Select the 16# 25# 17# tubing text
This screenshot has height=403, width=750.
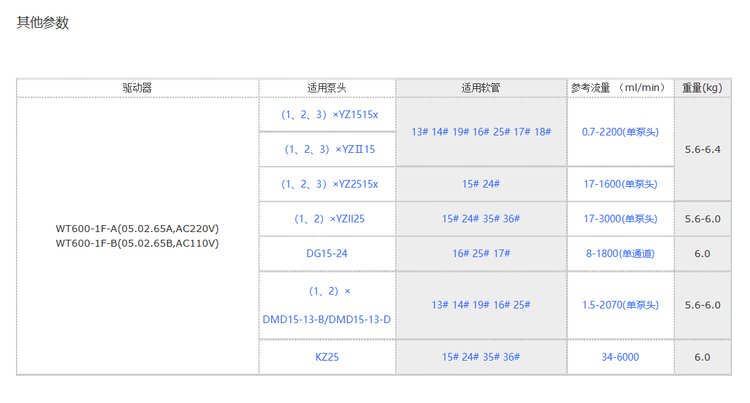(x=481, y=253)
